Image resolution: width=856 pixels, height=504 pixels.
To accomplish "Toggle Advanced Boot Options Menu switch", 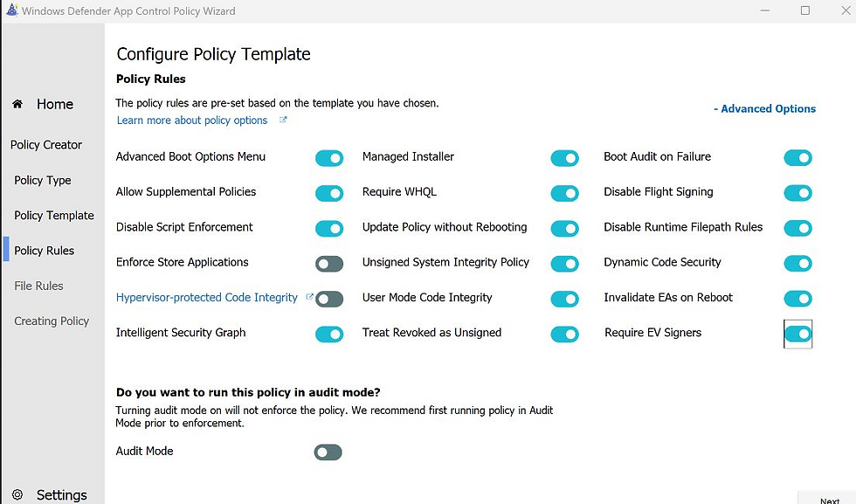I will [x=329, y=158].
